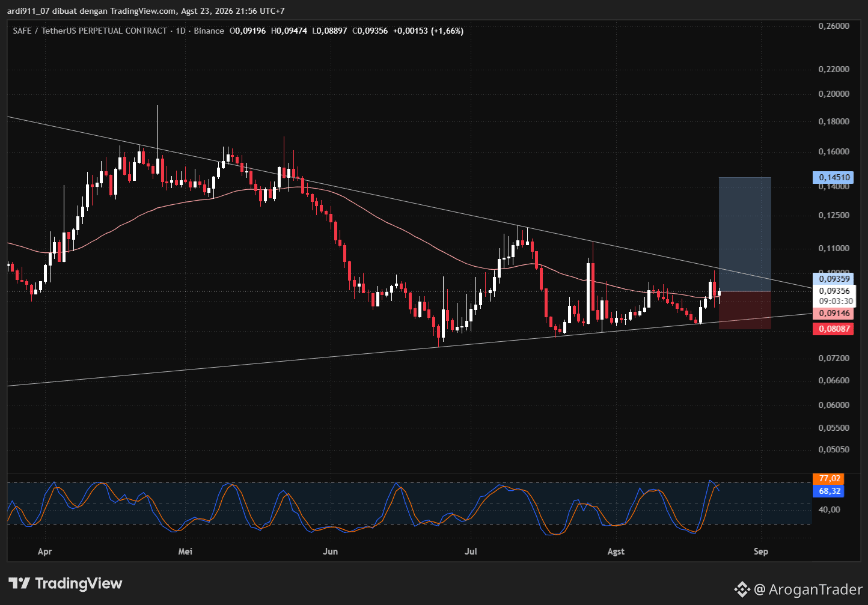Click the 40,00 oscillator scale label

point(830,509)
